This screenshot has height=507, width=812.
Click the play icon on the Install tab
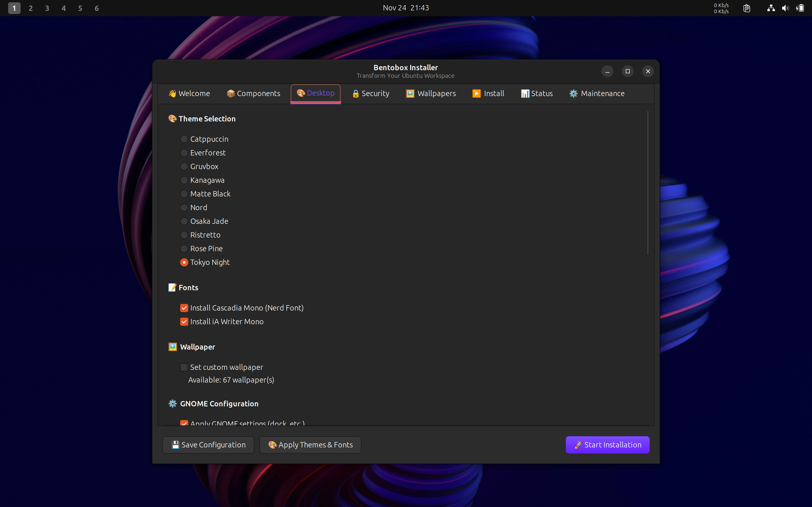coord(477,94)
